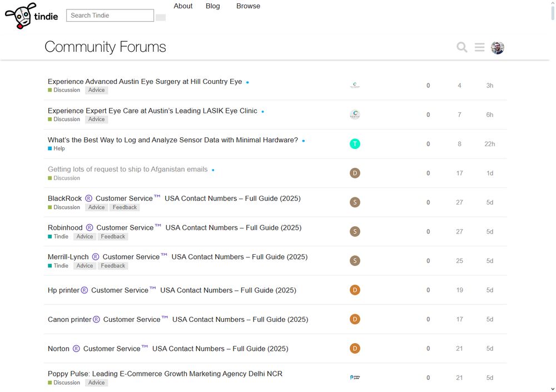Click D avatar on Canon printer topic row
The image size is (556, 392).
coord(355,319)
